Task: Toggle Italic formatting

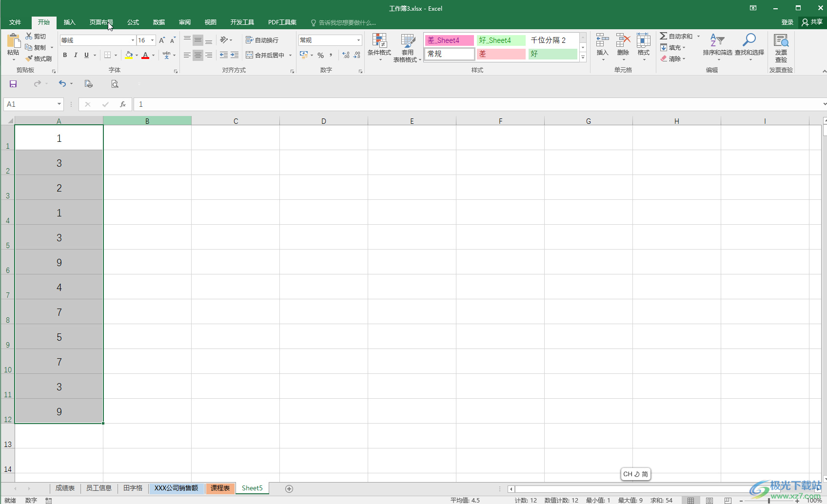Action: coord(76,55)
